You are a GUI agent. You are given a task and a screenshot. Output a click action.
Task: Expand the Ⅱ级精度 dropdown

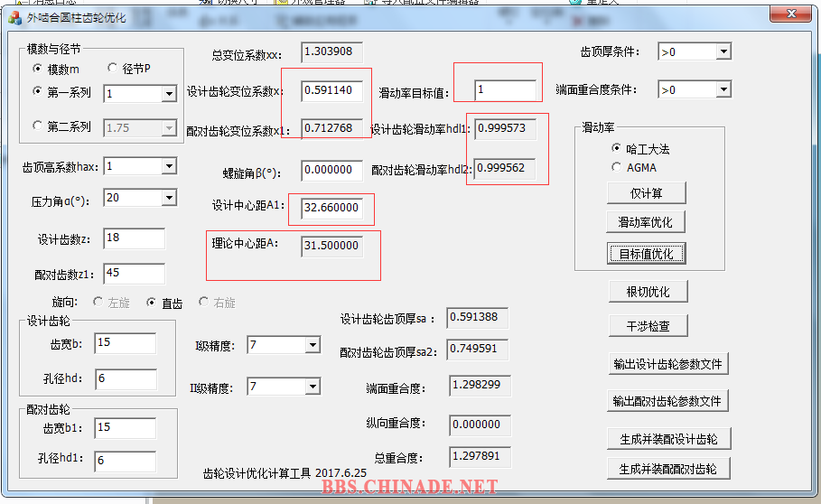tap(313, 387)
